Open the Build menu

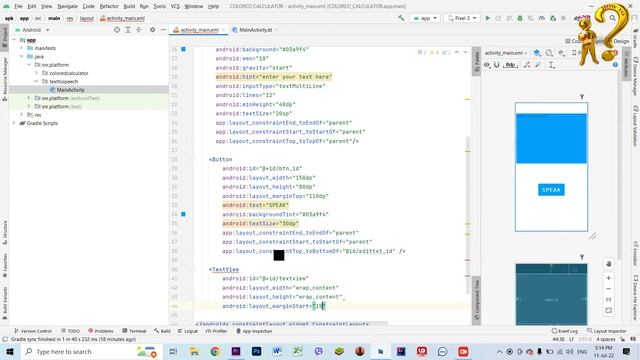pyautogui.click(x=129, y=6)
